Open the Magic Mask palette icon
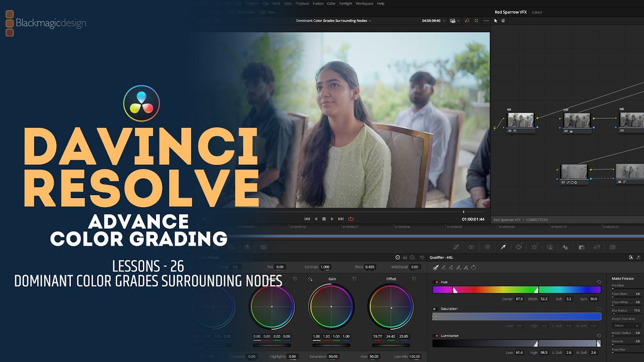 coord(550,247)
